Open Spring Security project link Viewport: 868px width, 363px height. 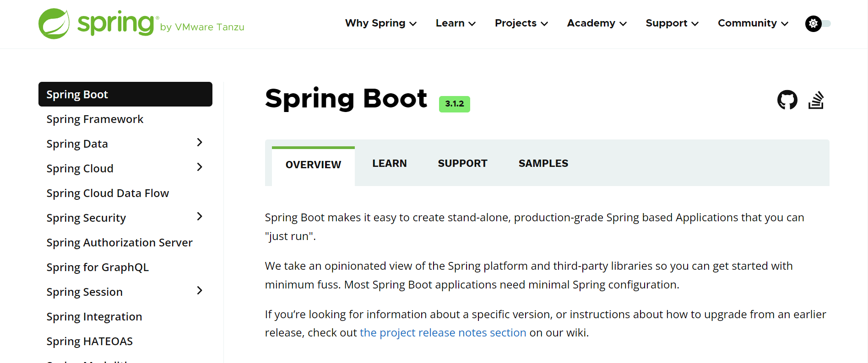click(x=86, y=218)
